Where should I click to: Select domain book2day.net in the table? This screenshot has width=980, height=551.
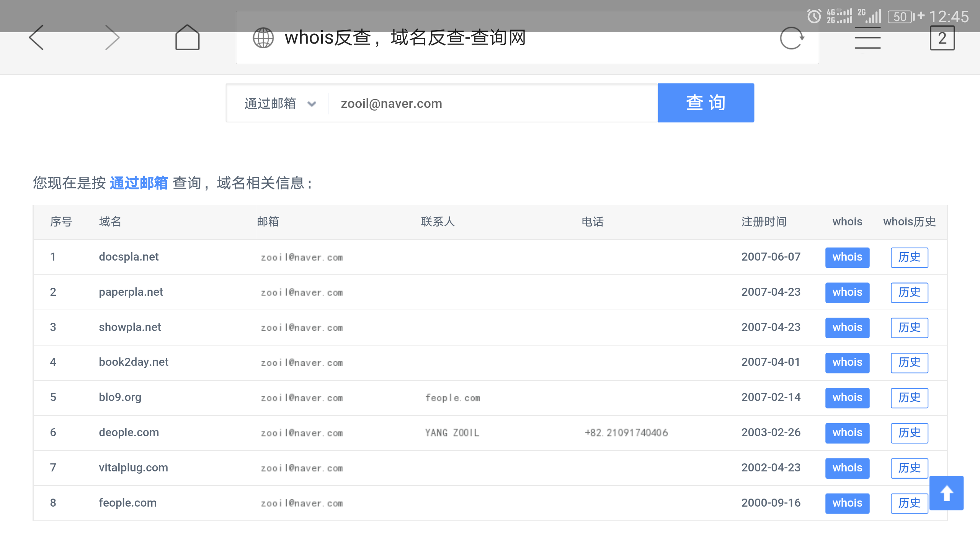134,362
